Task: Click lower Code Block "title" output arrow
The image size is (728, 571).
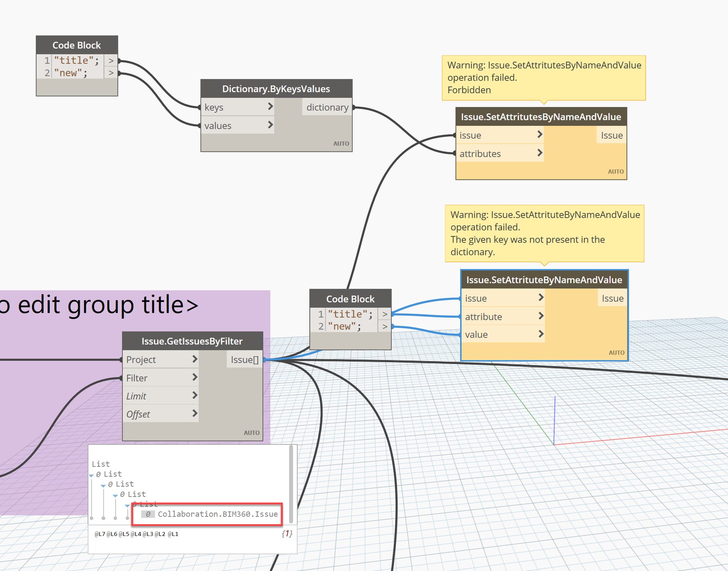Action: 384,314
